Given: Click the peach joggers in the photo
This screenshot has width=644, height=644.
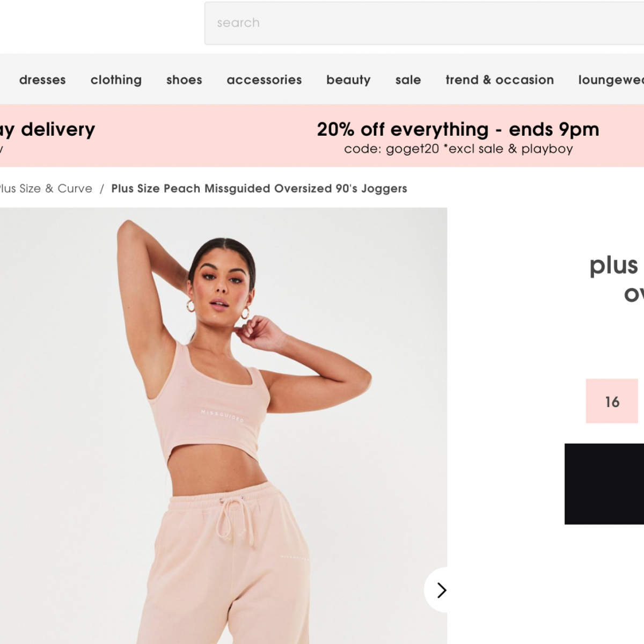Looking at the screenshot, I should coord(225,569).
